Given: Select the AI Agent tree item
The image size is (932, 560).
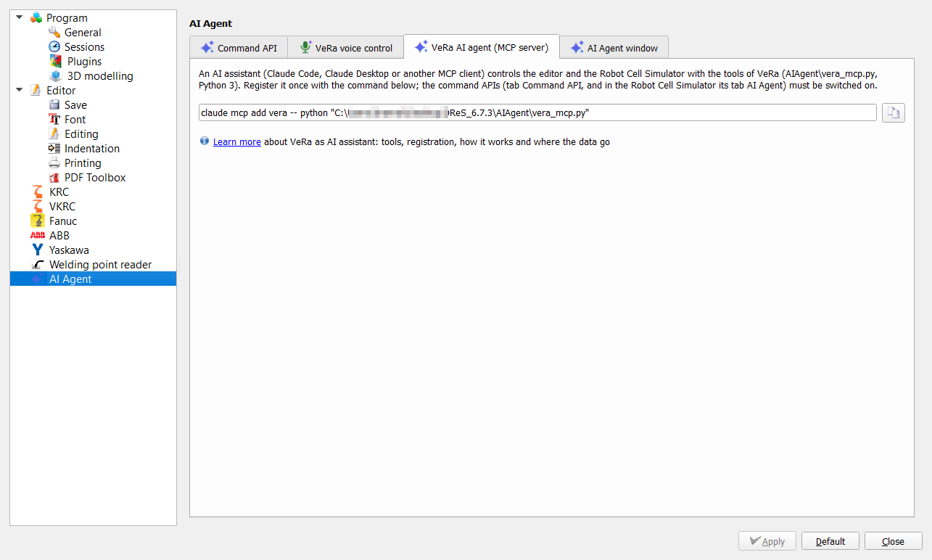Looking at the screenshot, I should (x=93, y=279).
